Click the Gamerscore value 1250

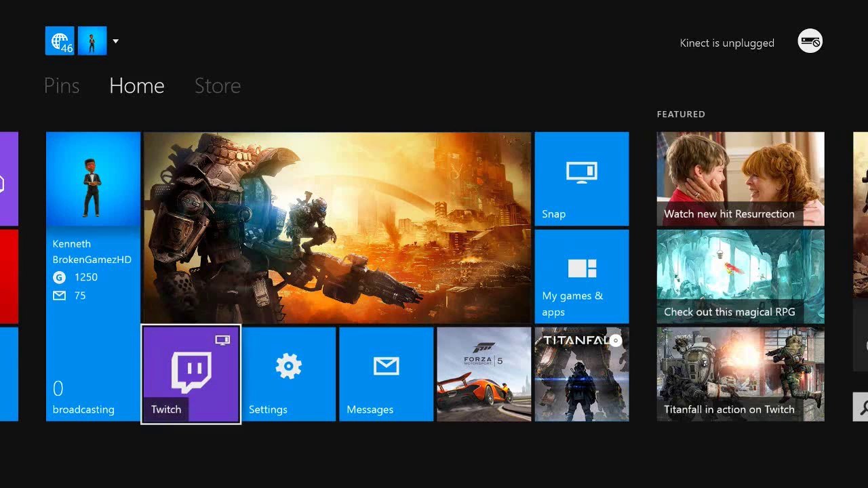point(86,277)
